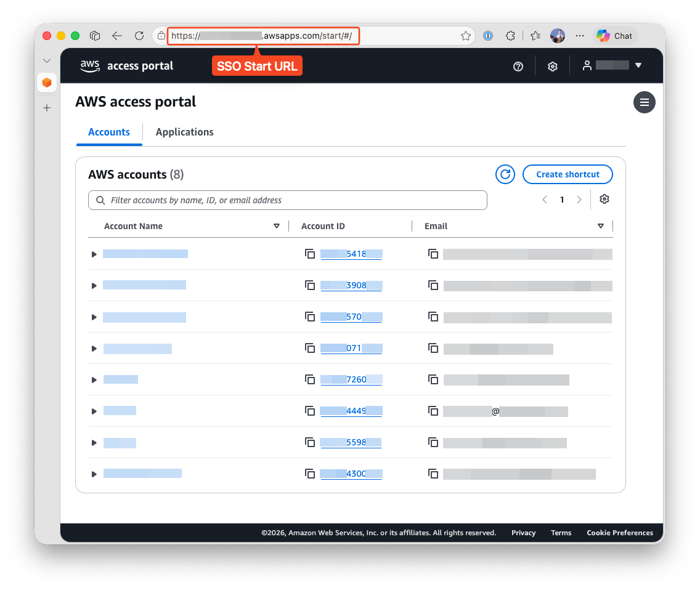Click the Terms footer link
Screen dimensions: 700x590
561,533
